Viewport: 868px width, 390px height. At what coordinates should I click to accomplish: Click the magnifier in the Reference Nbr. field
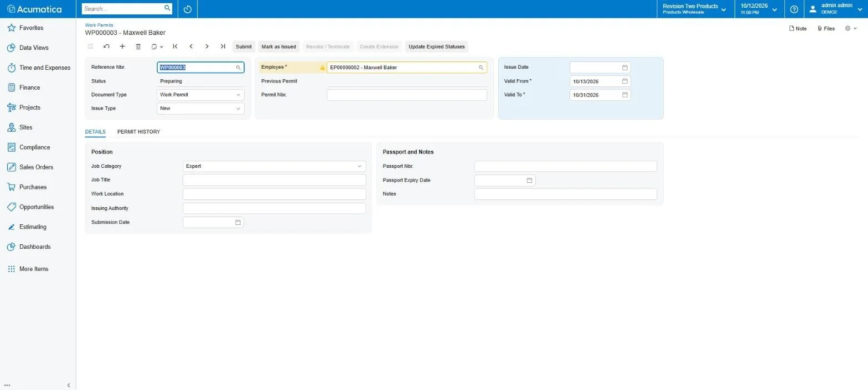(239, 68)
